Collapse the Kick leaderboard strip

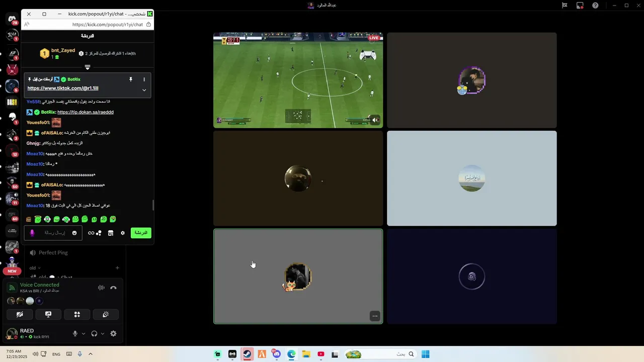tap(88, 67)
